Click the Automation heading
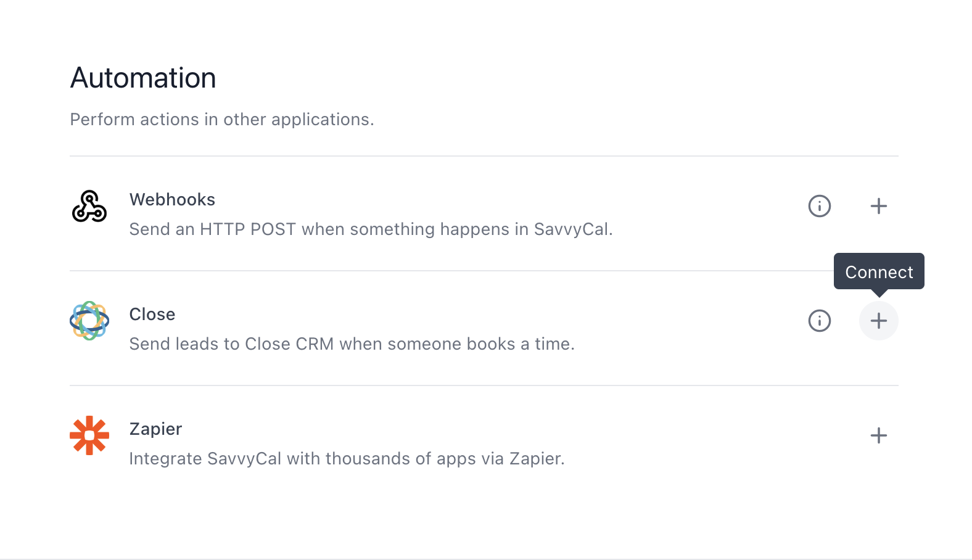Screen dimensions: 972x560 tap(142, 77)
